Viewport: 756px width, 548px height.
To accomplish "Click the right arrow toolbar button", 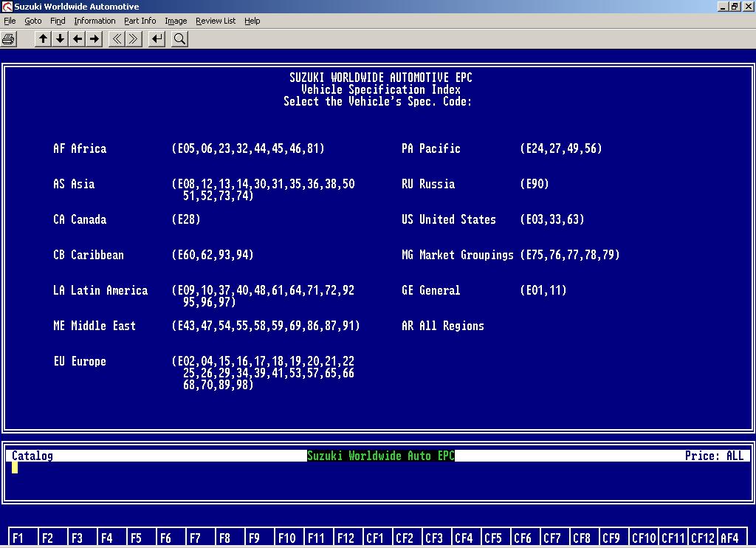I will [94, 38].
